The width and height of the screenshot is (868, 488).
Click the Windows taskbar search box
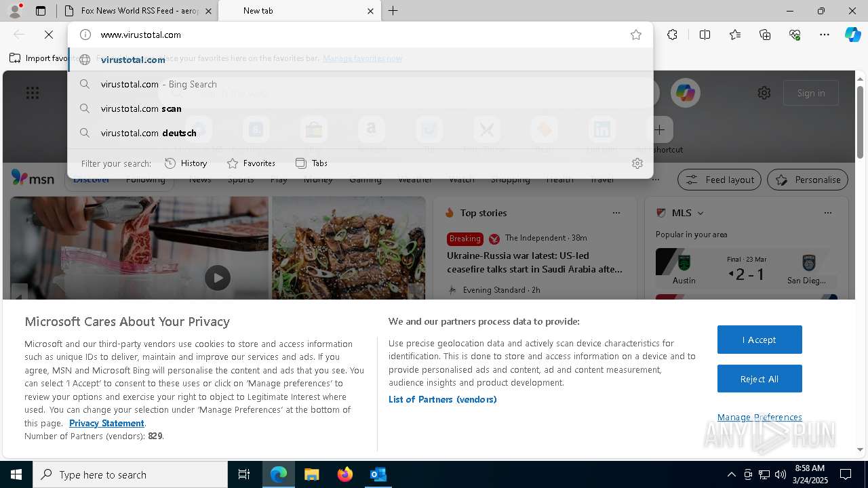(130, 474)
